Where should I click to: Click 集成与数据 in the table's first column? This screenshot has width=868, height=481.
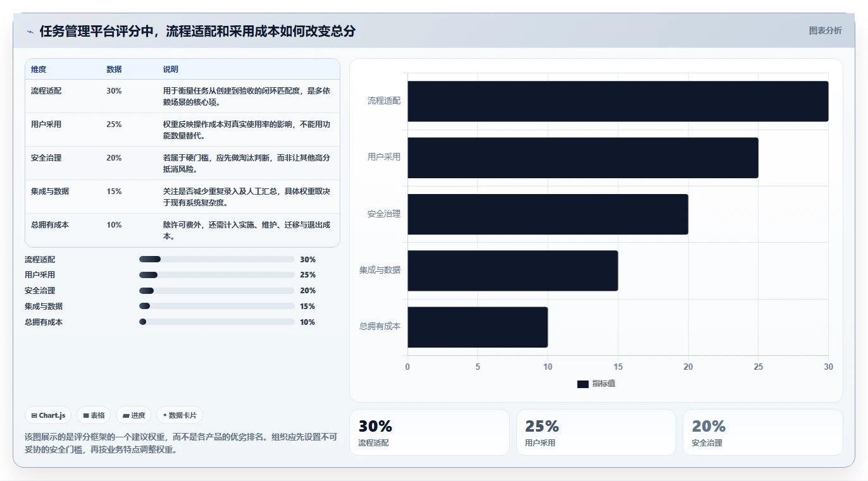(50, 192)
